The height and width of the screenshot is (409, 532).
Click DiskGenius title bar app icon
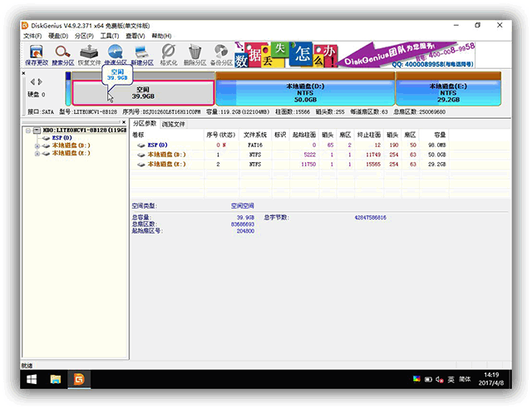tap(25, 26)
